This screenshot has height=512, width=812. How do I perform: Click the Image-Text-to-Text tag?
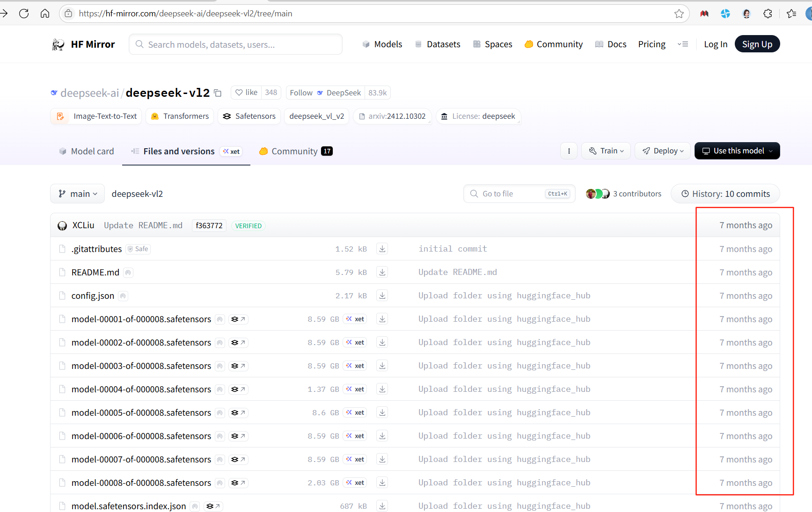pyautogui.click(x=96, y=116)
